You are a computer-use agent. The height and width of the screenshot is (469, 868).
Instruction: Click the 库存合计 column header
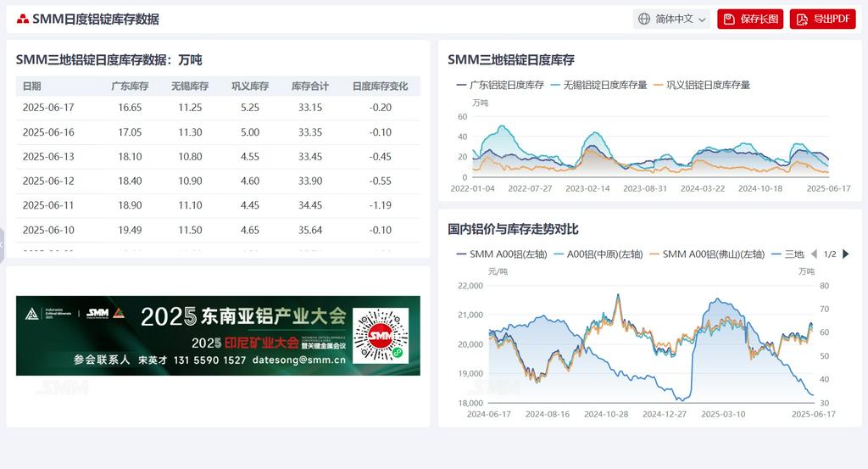click(x=310, y=86)
